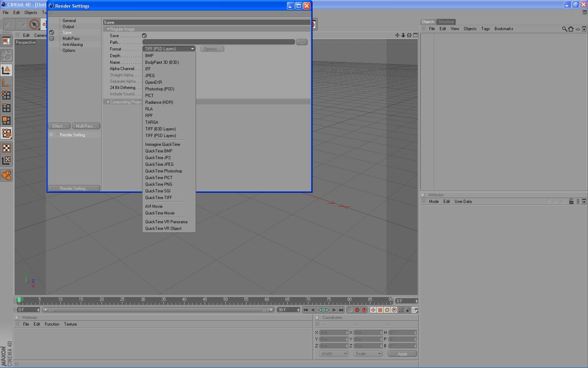Toggle parameter keyframe recording P icon
This screenshot has width=588, height=368.
[394, 310]
